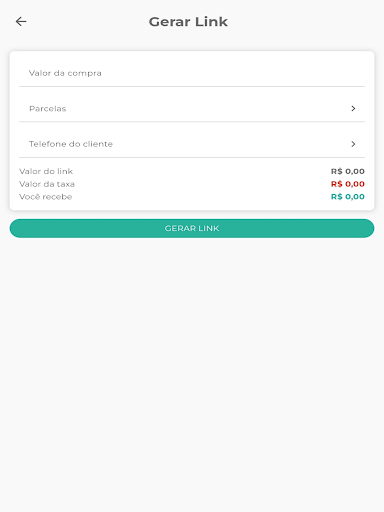Image resolution: width=384 pixels, height=512 pixels.
Task: Select the Parcelas label text
Action: [48, 109]
